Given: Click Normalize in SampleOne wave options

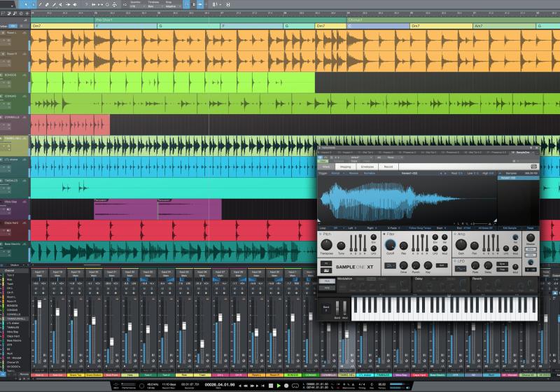Looking at the screenshot, I should (370, 173).
